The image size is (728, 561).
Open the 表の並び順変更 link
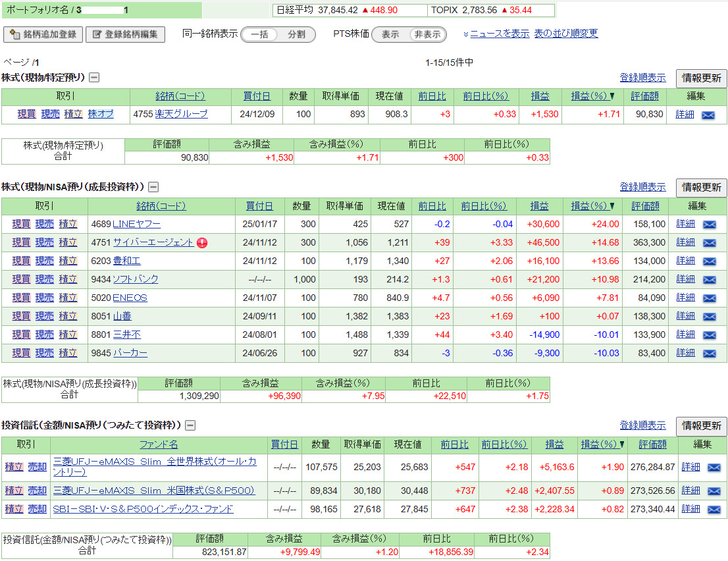tap(566, 34)
